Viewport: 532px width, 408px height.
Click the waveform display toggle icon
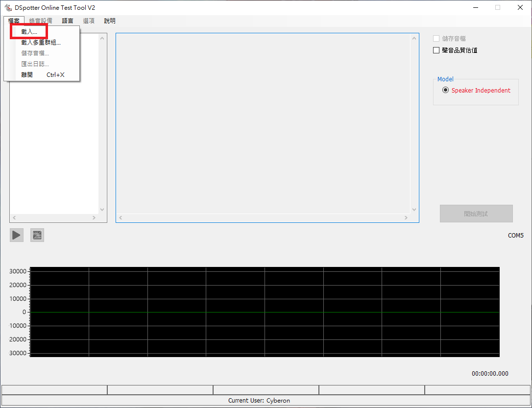pos(37,235)
